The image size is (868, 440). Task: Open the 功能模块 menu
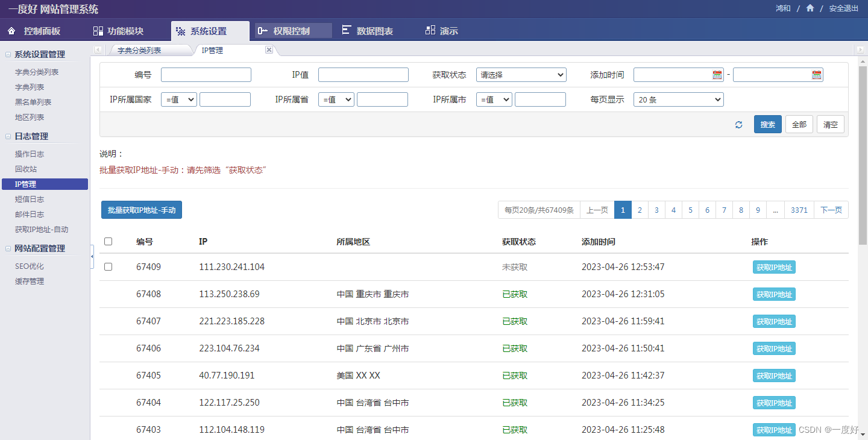[x=125, y=31]
